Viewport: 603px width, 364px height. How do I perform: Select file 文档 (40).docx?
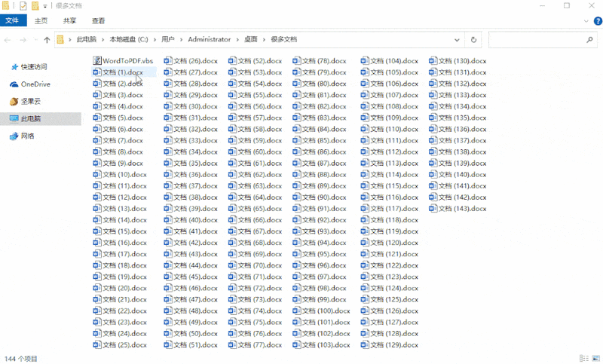point(191,220)
